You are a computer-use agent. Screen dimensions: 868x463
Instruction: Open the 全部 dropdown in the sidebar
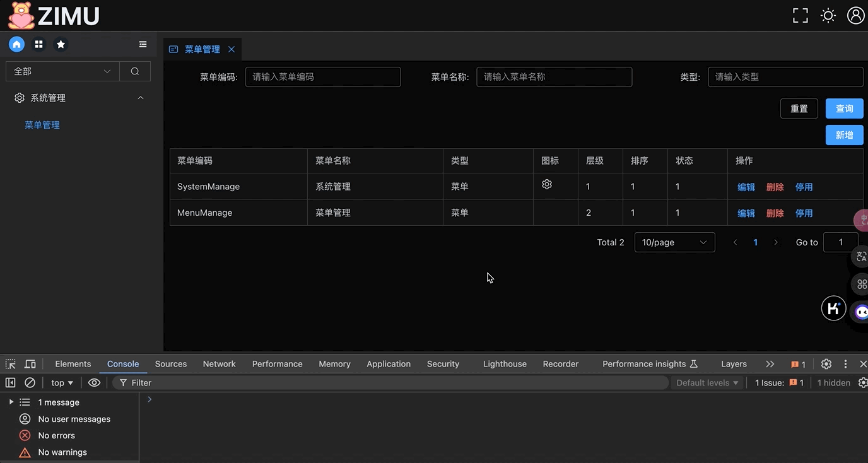click(x=62, y=71)
